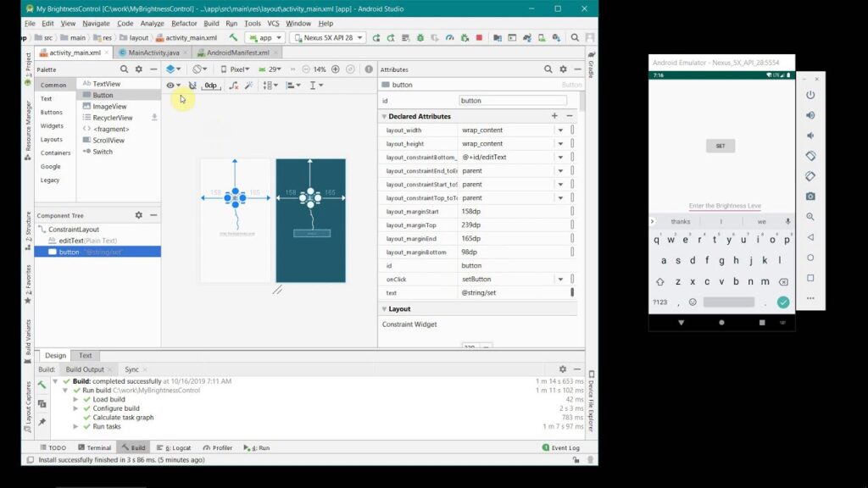Switch to MainActivity.java tab
The image size is (868, 488).
tap(153, 53)
